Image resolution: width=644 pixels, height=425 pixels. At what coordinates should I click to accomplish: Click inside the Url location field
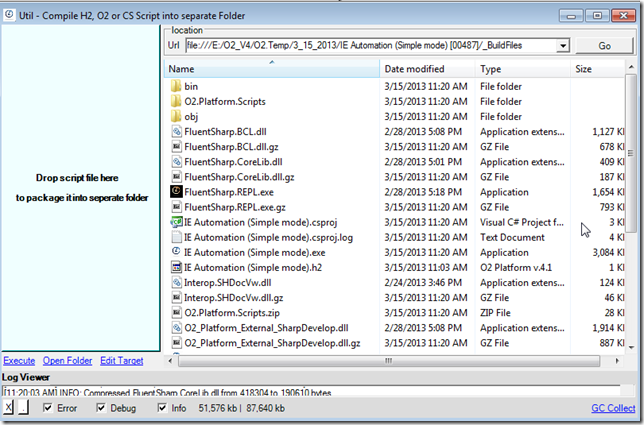(x=371, y=46)
